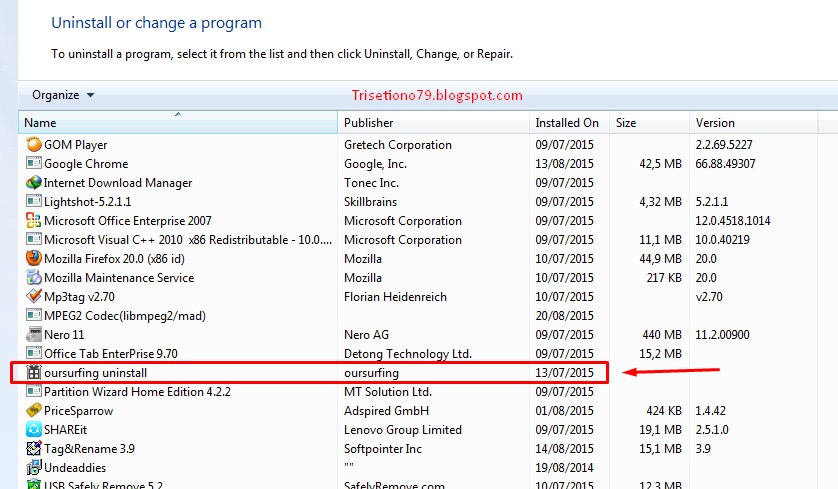Click the 20/08/2015 installed date cell

tap(564, 316)
